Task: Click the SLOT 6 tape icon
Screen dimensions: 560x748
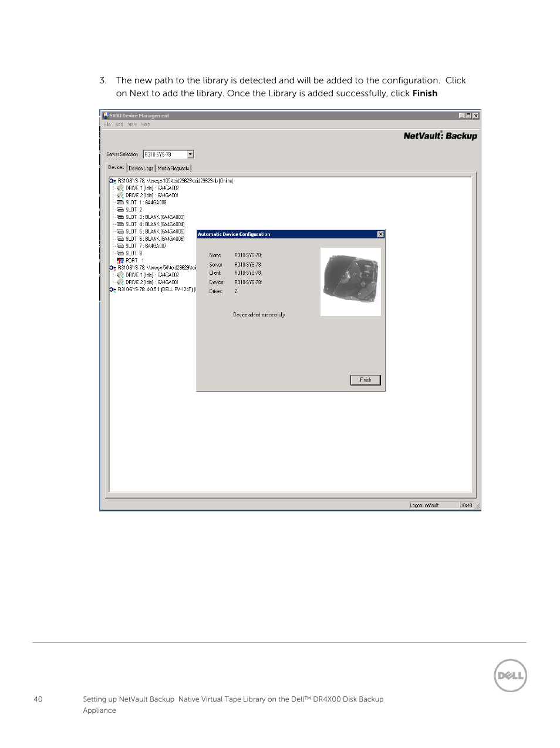Action: coord(120,239)
